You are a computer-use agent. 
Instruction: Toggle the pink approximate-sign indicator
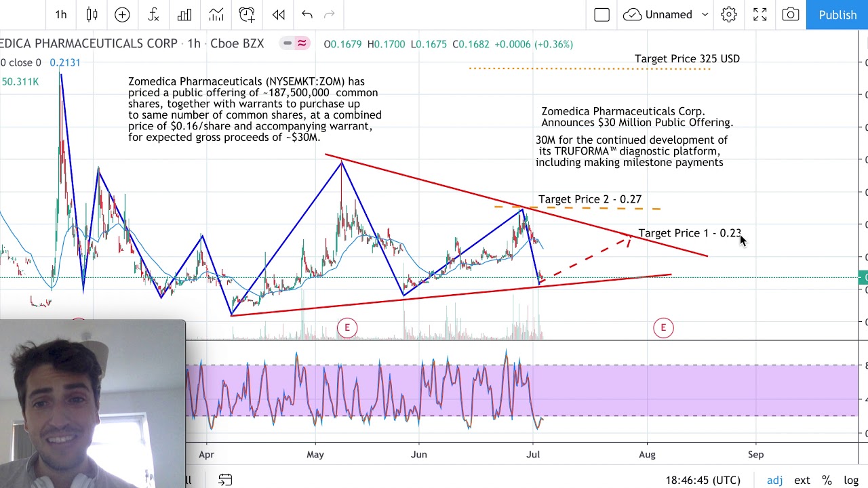click(302, 43)
